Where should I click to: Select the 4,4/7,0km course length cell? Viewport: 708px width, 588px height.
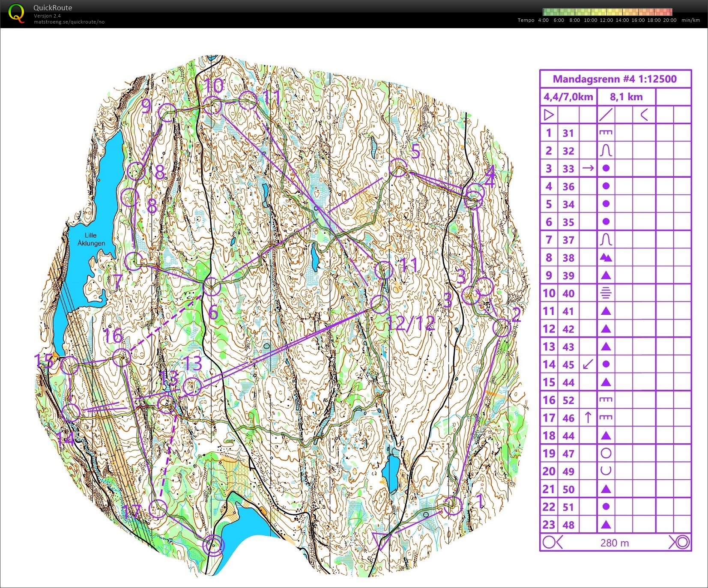(x=568, y=97)
